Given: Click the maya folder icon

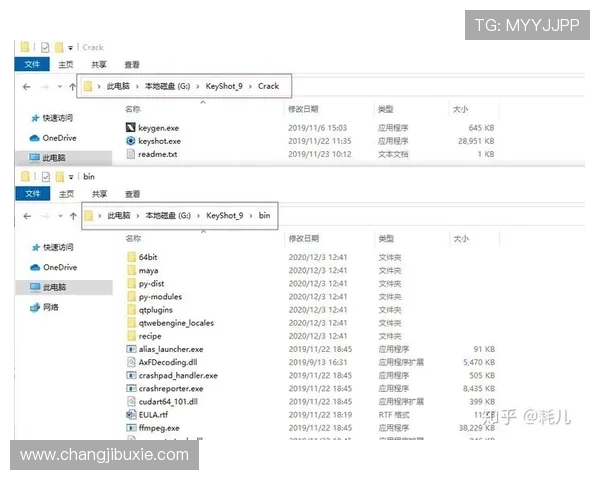Looking at the screenshot, I should pyautogui.click(x=131, y=270).
